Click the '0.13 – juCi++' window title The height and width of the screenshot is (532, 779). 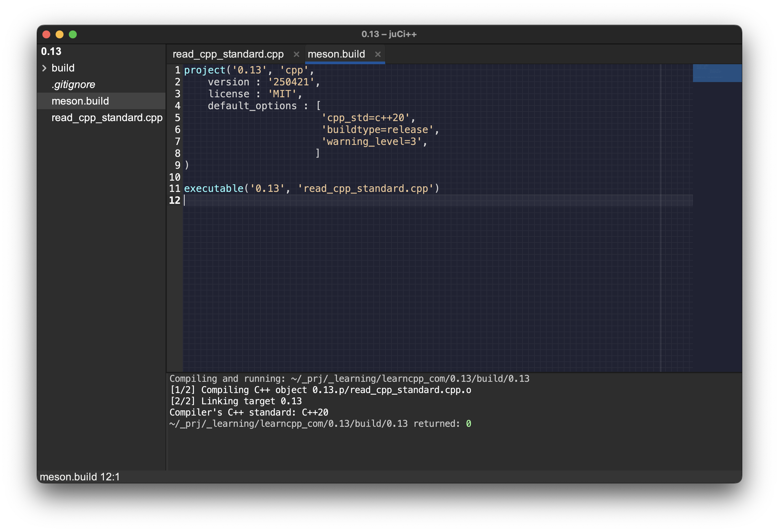389,34
